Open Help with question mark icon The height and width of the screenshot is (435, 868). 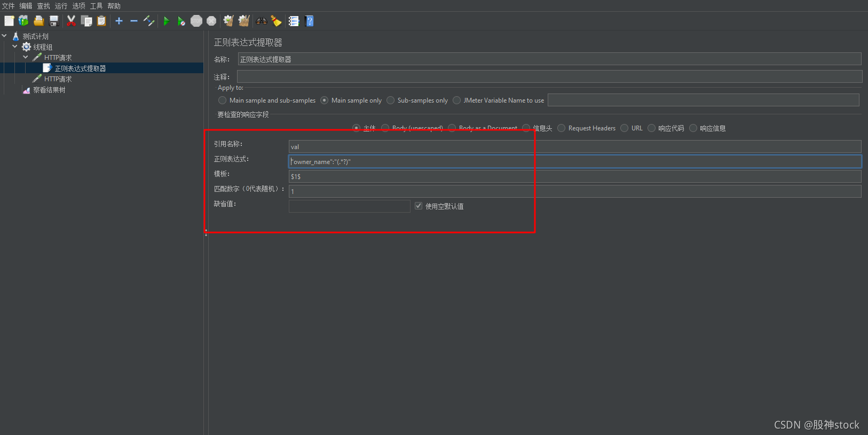309,21
